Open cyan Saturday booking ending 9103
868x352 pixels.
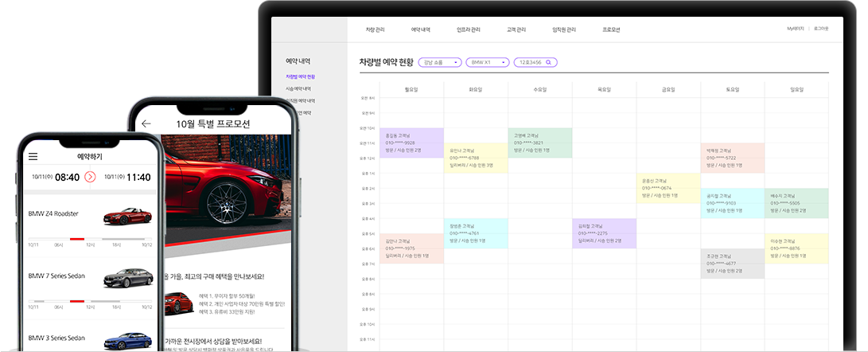(733, 203)
